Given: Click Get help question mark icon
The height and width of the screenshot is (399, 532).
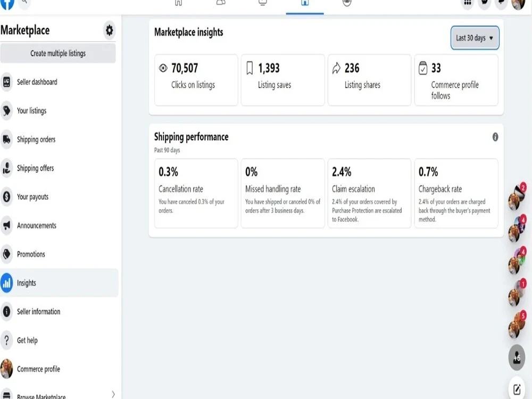Looking at the screenshot, I should 6,340.
